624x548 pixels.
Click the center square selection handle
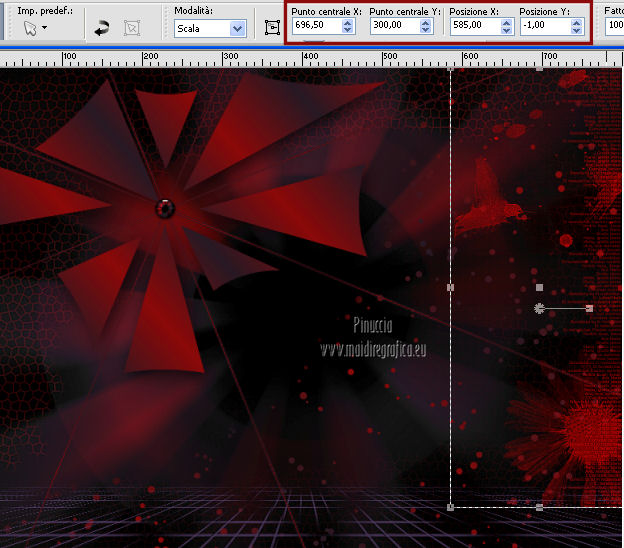(x=539, y=287)
